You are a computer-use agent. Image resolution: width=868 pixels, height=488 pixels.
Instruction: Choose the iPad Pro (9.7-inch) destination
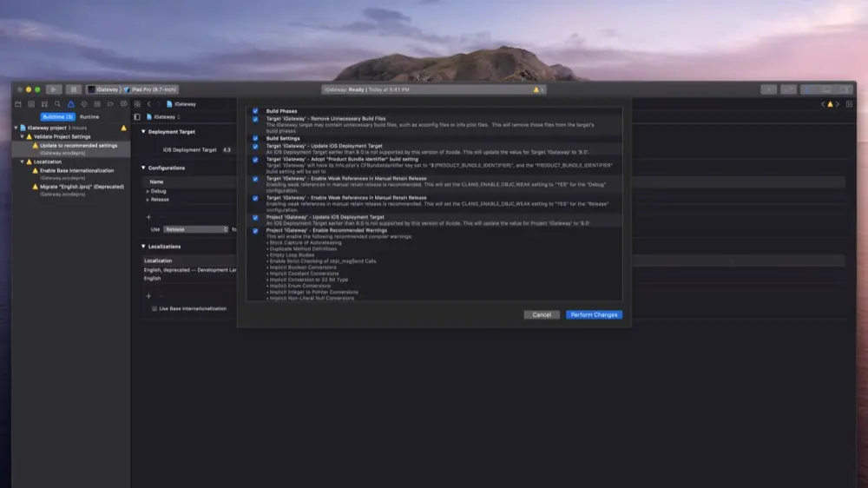click(x=150, y=89)
